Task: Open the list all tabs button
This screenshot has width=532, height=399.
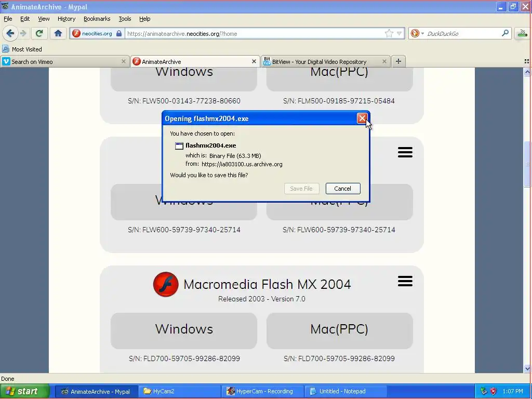Action: tap(527, 61)
